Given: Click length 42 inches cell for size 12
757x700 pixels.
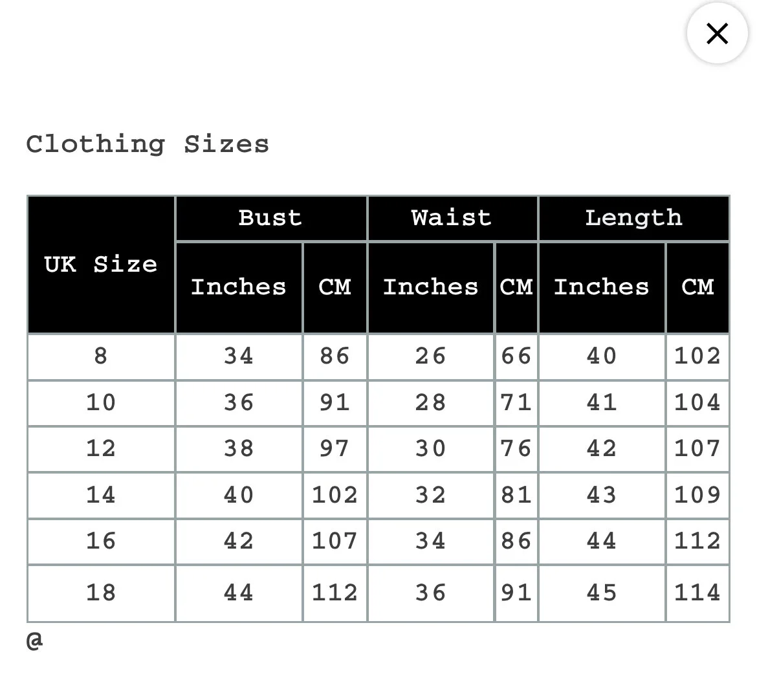Looking at the screenshot, I should point(601,449).
